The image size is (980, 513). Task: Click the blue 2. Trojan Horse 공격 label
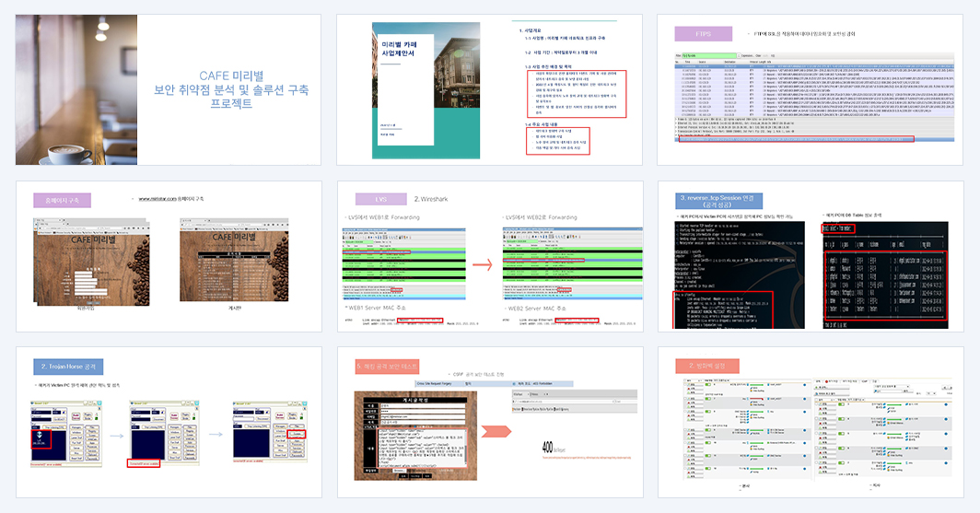[x=68, y=367]
